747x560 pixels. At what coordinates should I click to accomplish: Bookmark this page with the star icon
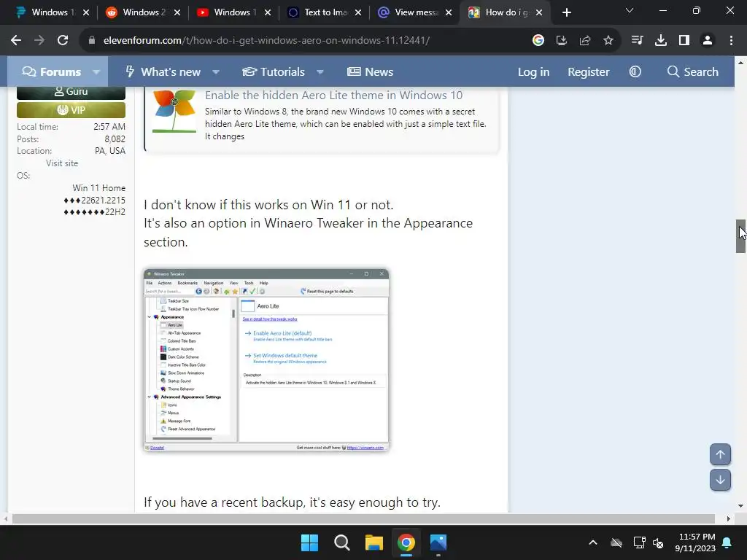[x=608, y=41]
